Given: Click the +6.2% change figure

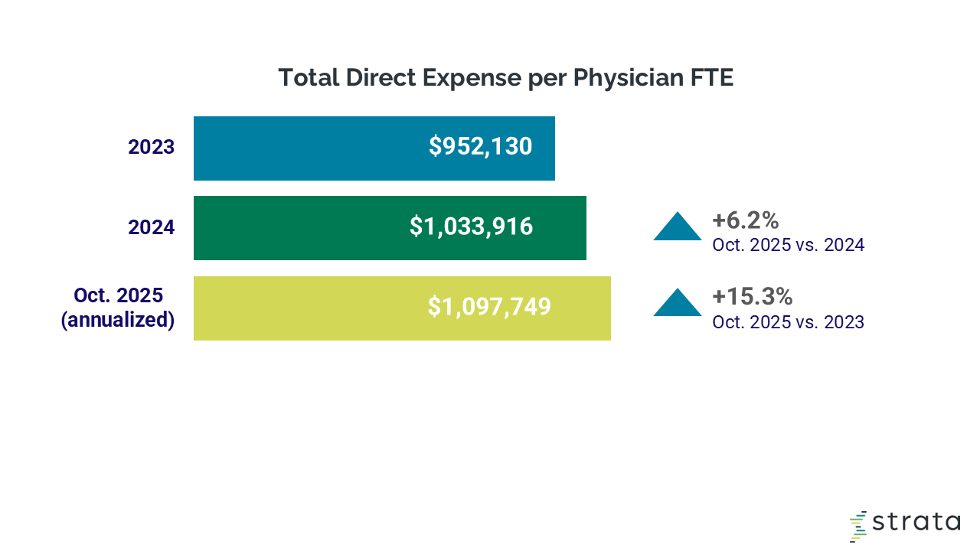Looking at the screenshot, I should [745, 221].
